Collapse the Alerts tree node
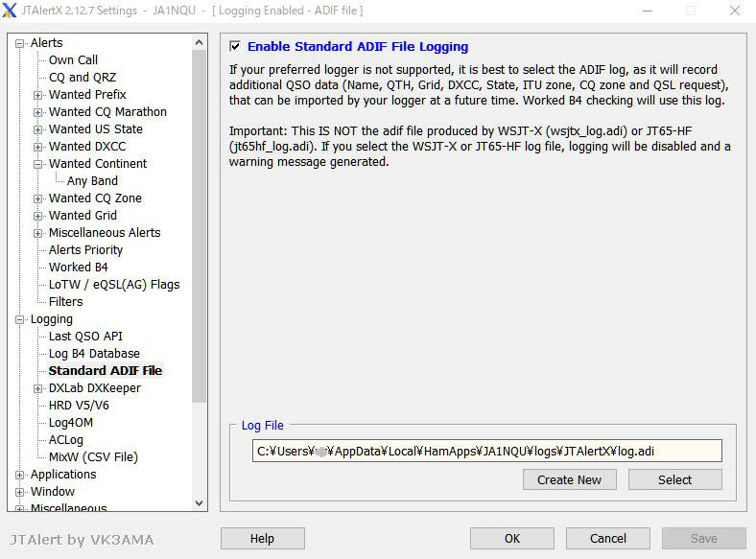The width and height of the screenshot is (756, 559). pos(20,43)
